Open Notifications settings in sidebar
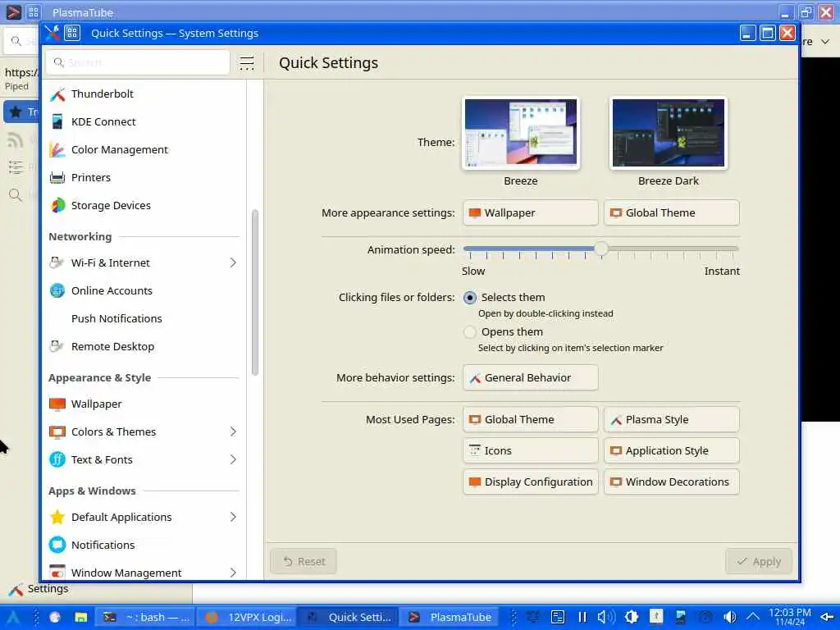 [144, 545]
